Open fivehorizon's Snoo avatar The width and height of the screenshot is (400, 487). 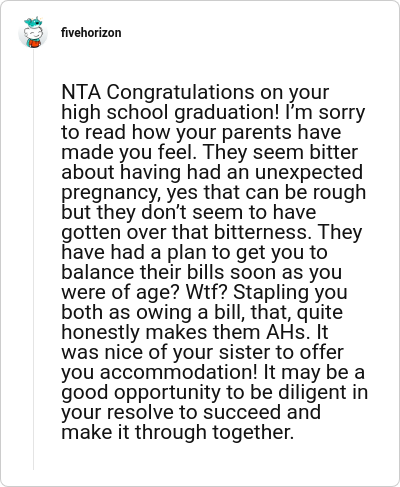[x=33, y=32]
